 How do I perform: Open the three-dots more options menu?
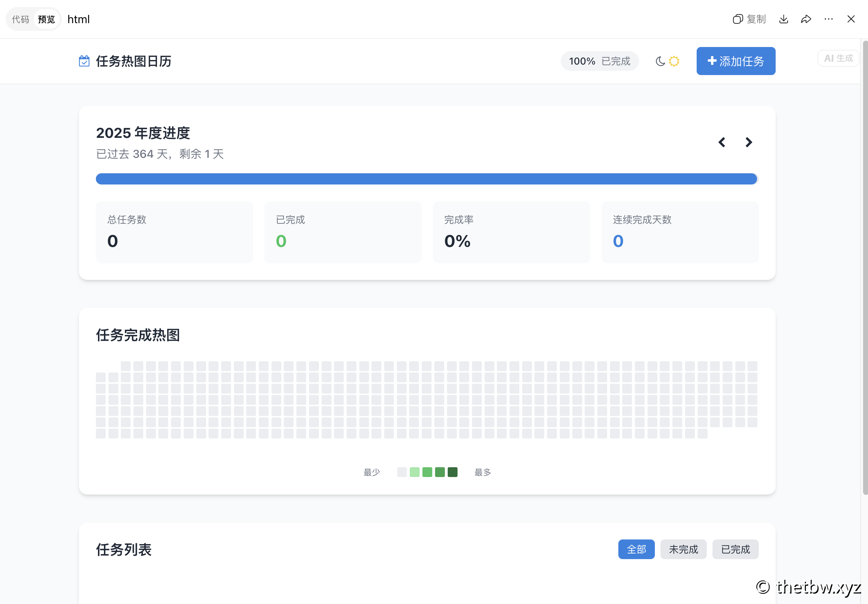click(828, 19)
